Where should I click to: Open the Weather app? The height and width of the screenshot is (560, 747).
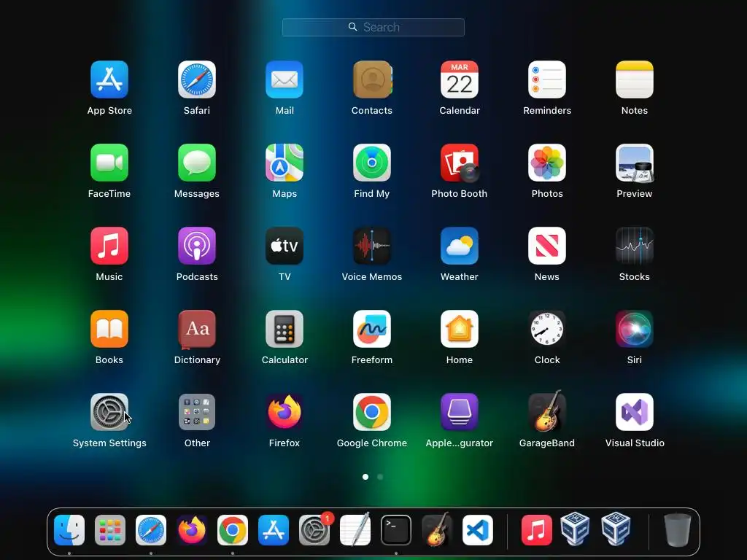[x=460, y=246]
